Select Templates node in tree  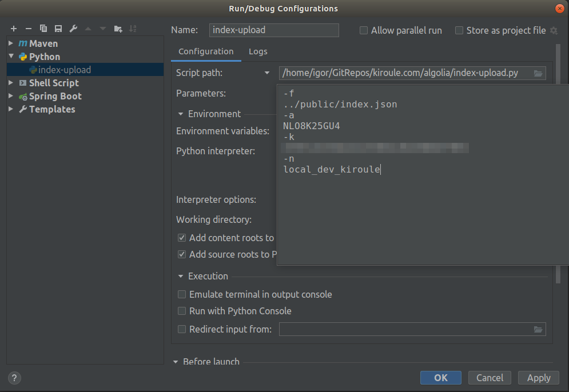coord(52,109)
